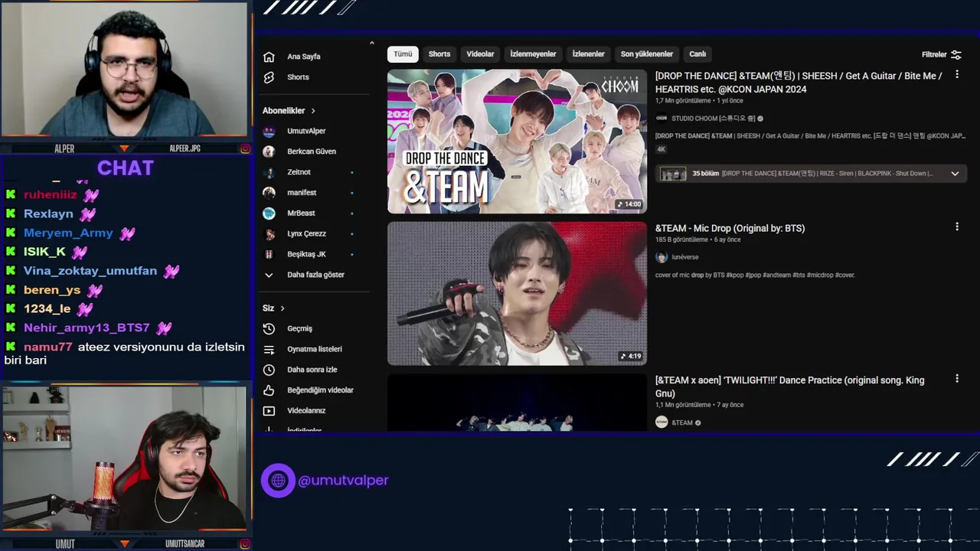Click namu77 chat username
The height and width of the screenshot is (551, 980).
click(x=47, y=347)
